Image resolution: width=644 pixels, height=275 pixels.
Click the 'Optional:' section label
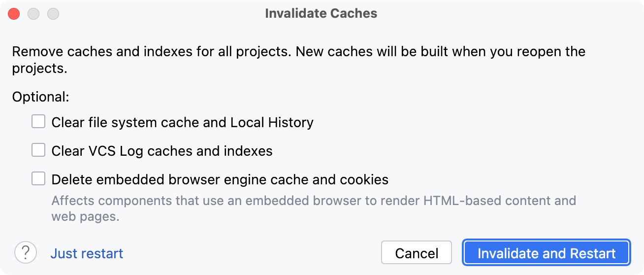(x=40, y=97)
